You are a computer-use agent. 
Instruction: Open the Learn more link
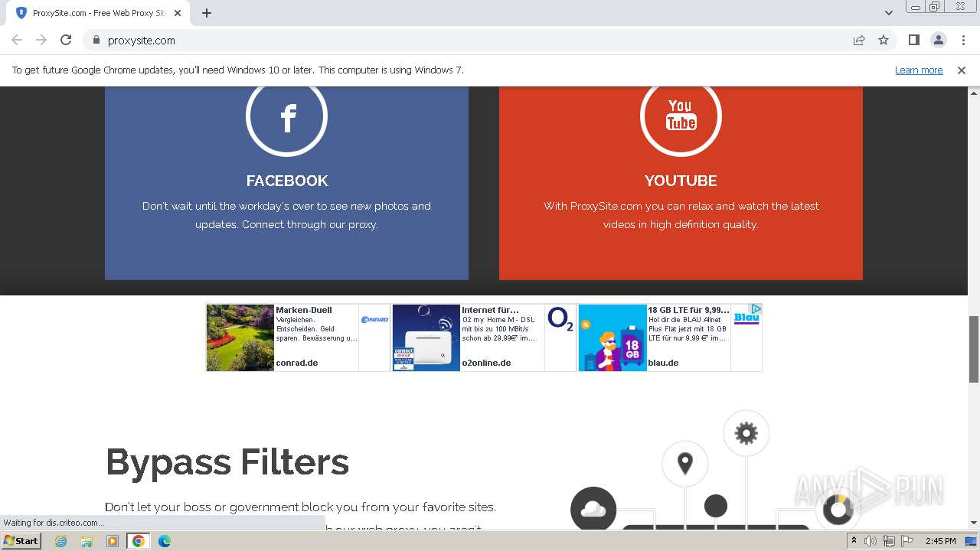[919, 70]
